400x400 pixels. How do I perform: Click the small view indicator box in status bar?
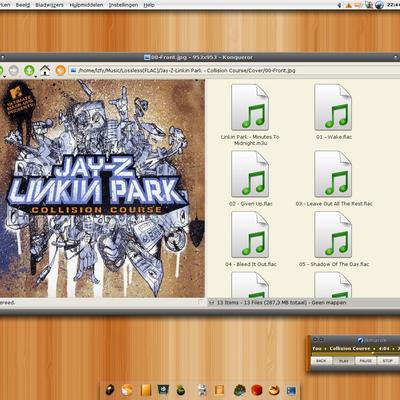200,302
